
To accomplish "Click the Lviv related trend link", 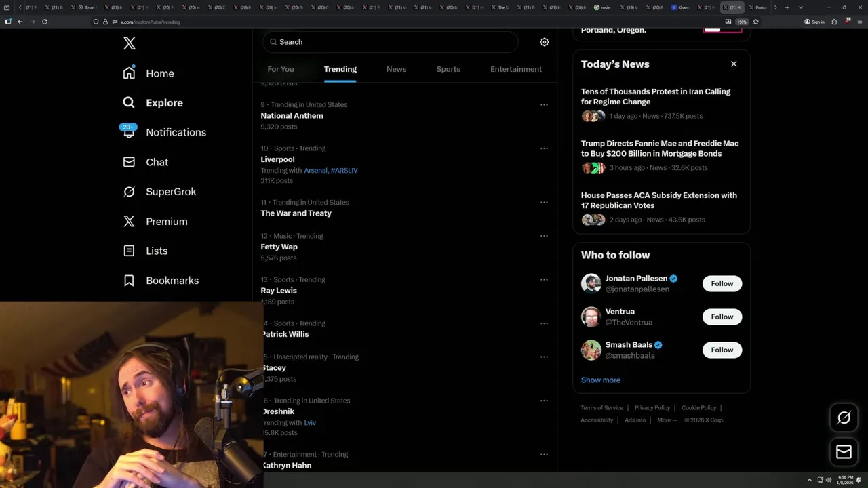I will [x=310, y=423].
